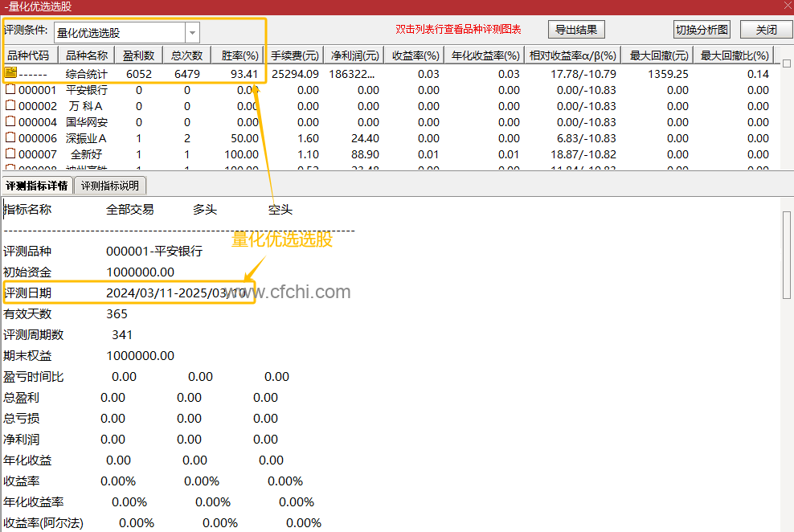This screenshot has height=532, width=794.
Task: Switch to the 评测指标说明 tab
Action: (110, 186)
